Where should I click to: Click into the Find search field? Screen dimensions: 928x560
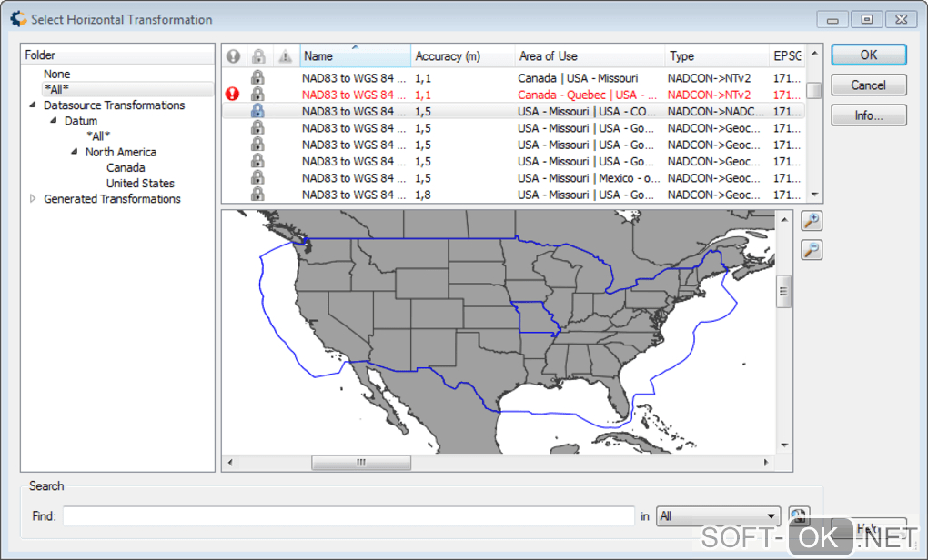pos(348,516)
